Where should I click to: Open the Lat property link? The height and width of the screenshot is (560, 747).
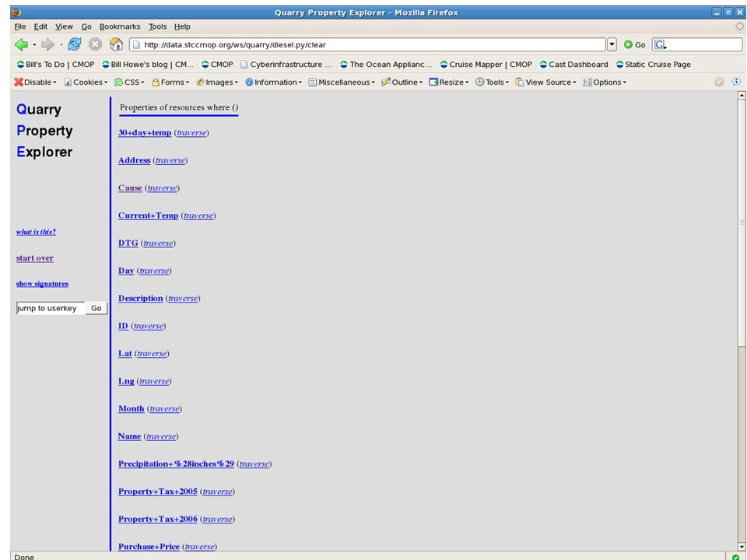pyautogui.click(x=124, y=354)
